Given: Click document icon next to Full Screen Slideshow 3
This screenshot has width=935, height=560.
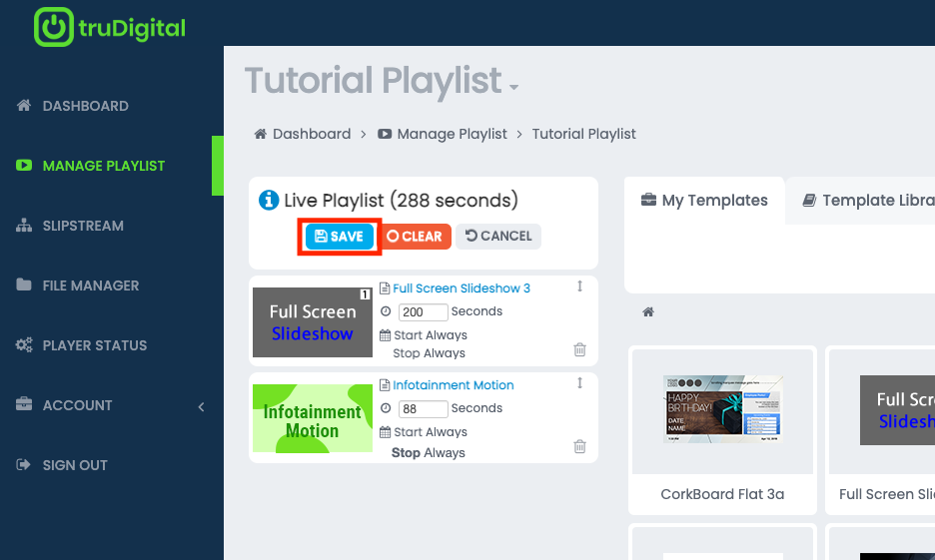Looking at the screenshot, I should pyautogui.click(x=385, y=288).
